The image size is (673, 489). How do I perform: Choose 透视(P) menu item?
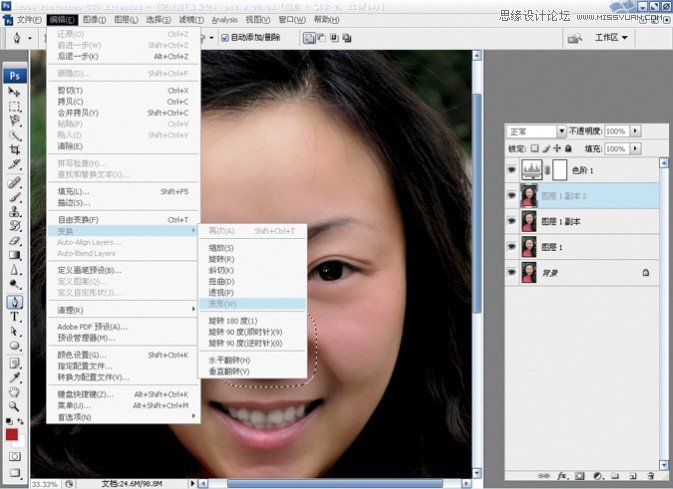[x=252, y=292]
